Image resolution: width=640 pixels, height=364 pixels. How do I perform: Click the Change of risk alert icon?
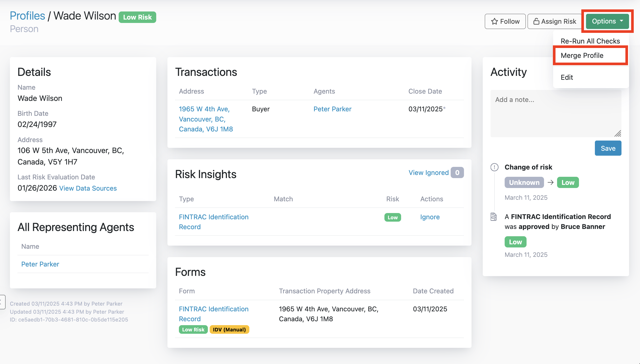pos(494,167)
